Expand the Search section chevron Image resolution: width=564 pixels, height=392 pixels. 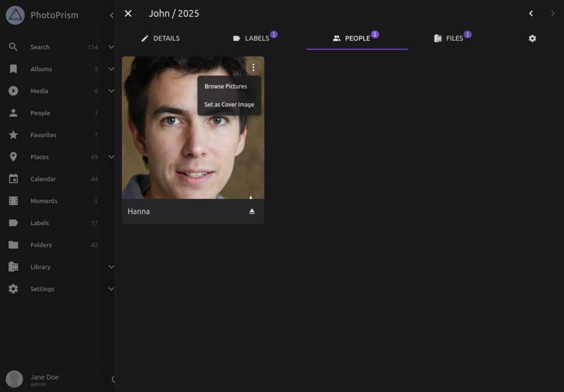[x=111, y=47]
